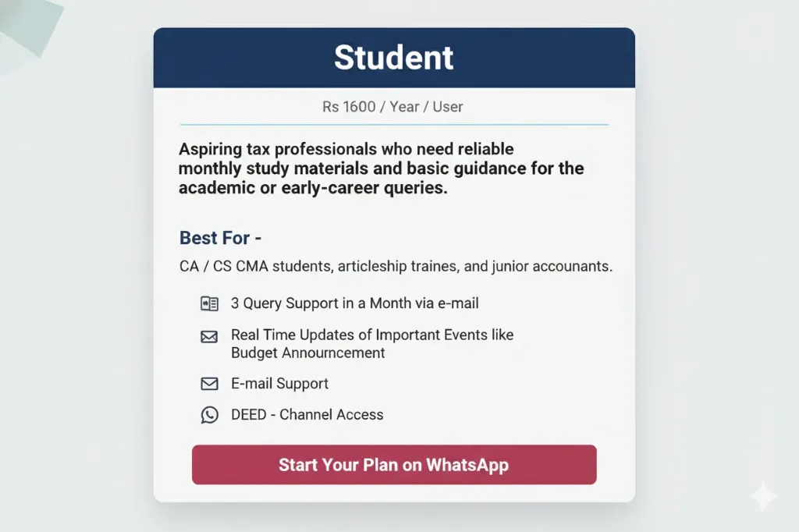Select the DEED - Channel Access label

(x=307, y=414)
